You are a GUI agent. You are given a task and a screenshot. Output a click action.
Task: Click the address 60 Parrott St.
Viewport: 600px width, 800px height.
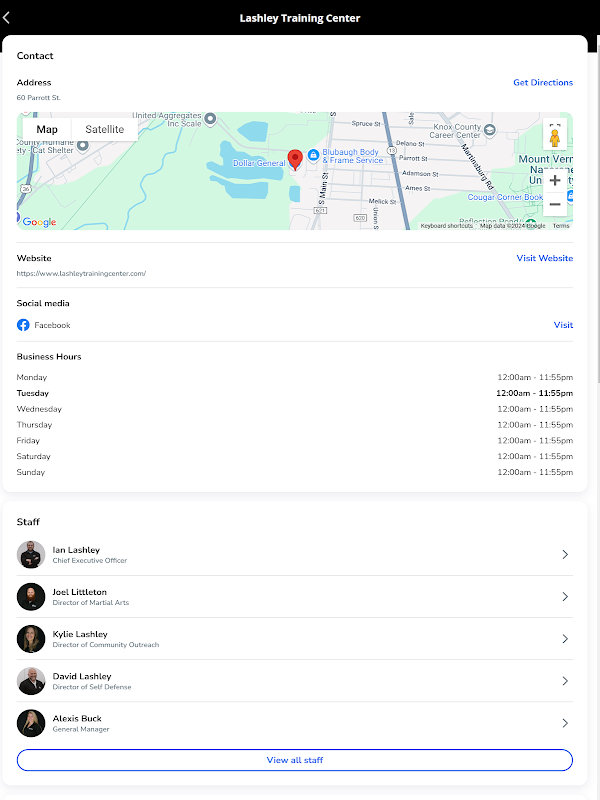39,97
